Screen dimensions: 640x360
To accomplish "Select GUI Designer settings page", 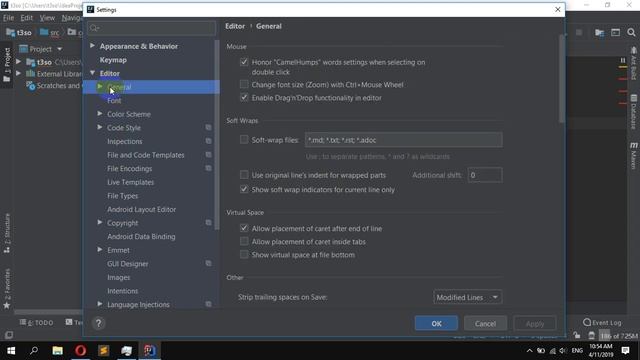I will coord(128,264).
